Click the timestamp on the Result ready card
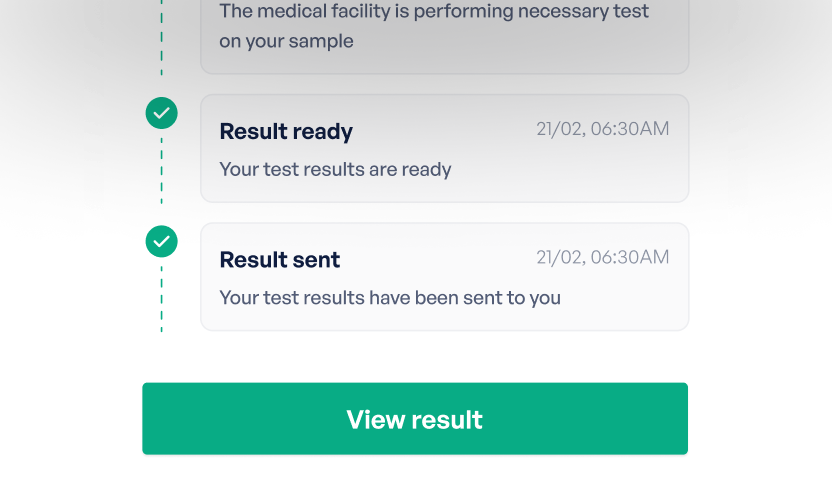 click(x=603, y=129)
